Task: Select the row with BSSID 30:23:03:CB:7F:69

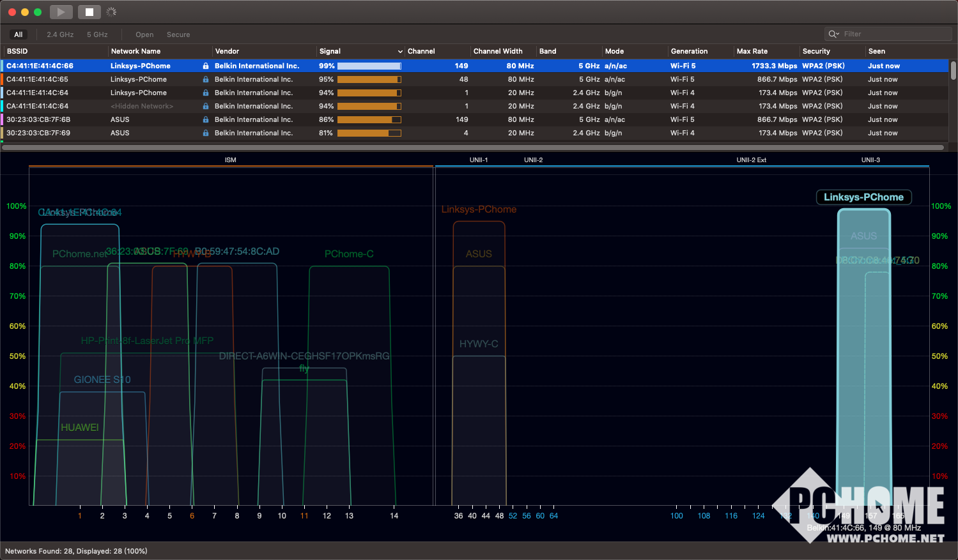Action: coord(475,133)
